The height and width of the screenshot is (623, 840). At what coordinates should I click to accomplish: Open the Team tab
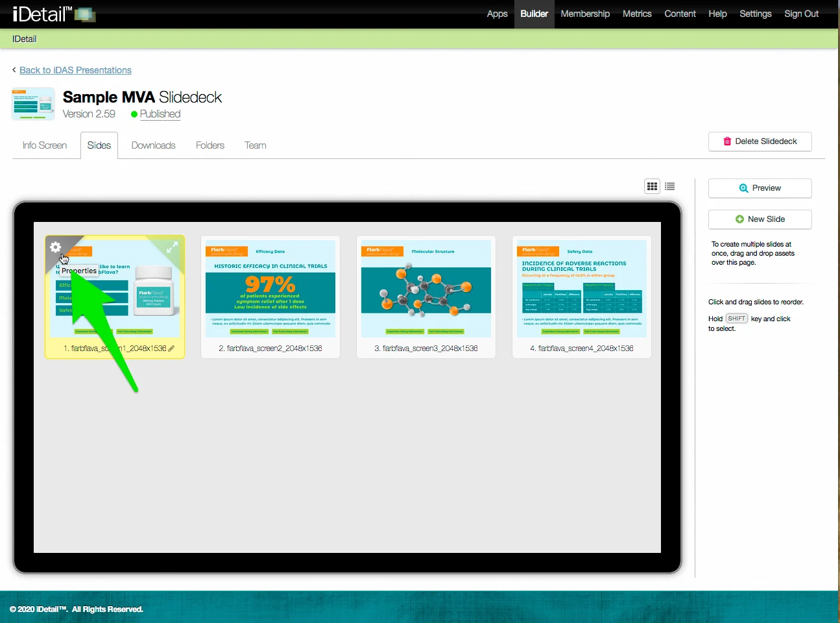[256, 145]
